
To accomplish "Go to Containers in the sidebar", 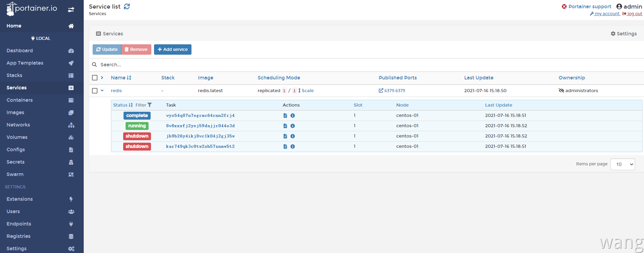I will pos(20,100).
